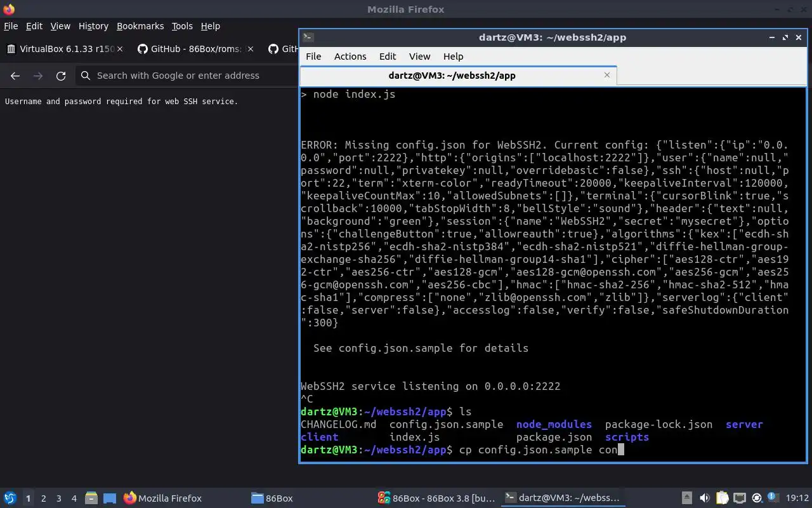The width and height of the screenshot is (812, 508).
Task: Open the terminal Edit menu
Action: click(x=388, y=57)
